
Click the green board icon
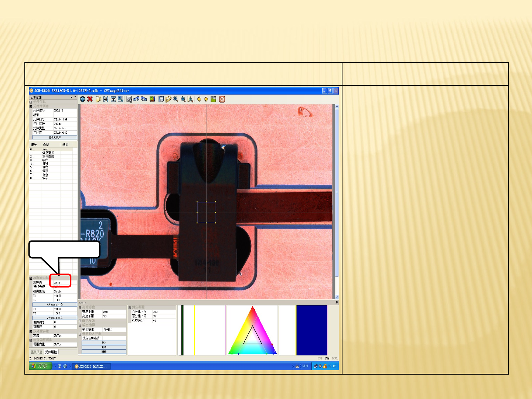(214, 99)
